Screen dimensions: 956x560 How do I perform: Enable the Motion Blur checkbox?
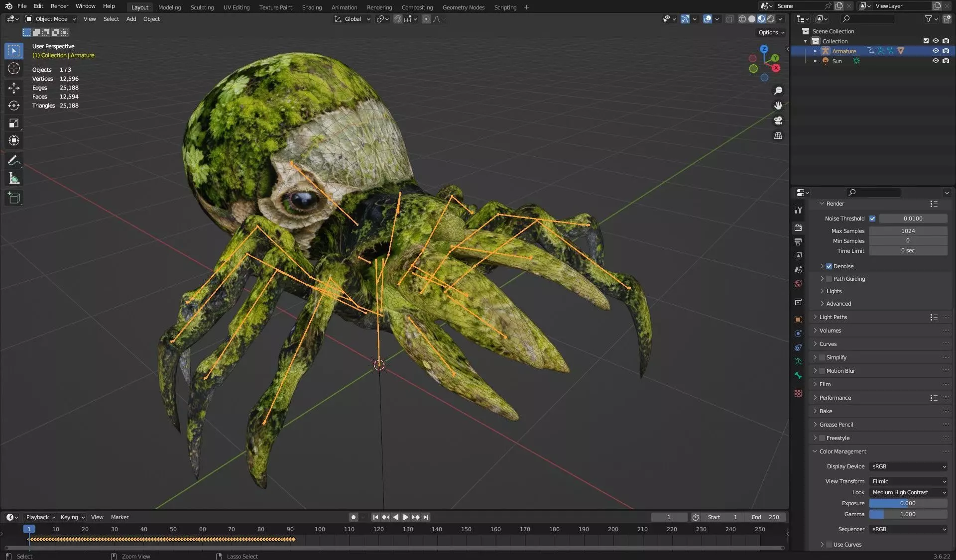[x=822, y=371]
